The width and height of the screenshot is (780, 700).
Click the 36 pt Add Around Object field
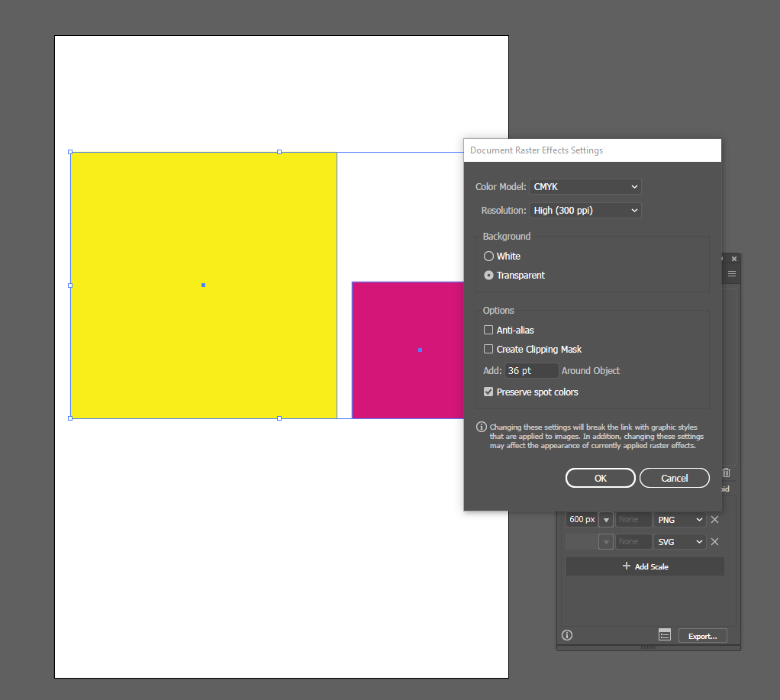(x=531, y=370)
